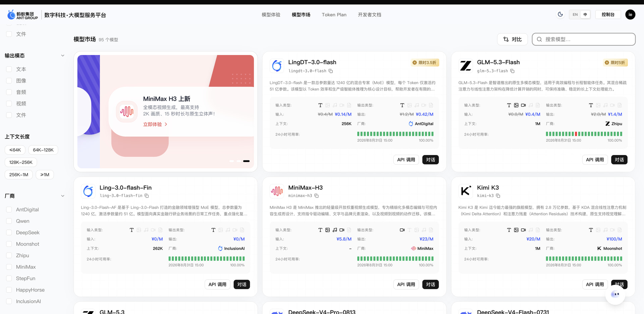Viewport: 644px width, 314px height.
Task: Open the 开发者文档 tab
Action: pos(369,15)
